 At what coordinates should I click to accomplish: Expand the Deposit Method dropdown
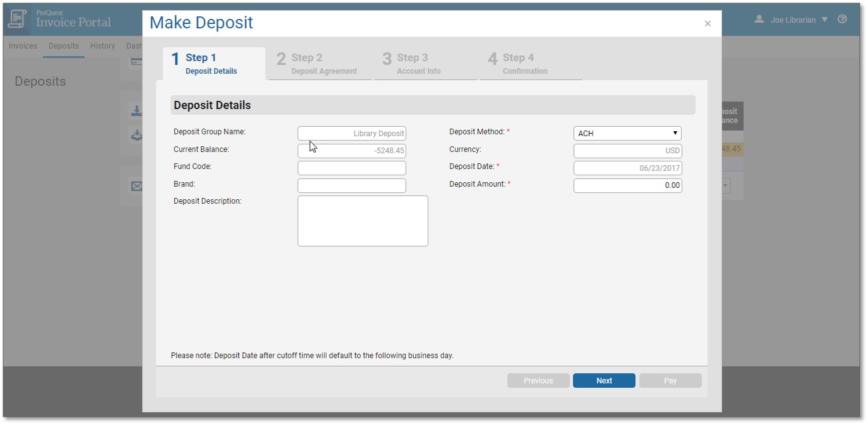[x=628, y=133]
